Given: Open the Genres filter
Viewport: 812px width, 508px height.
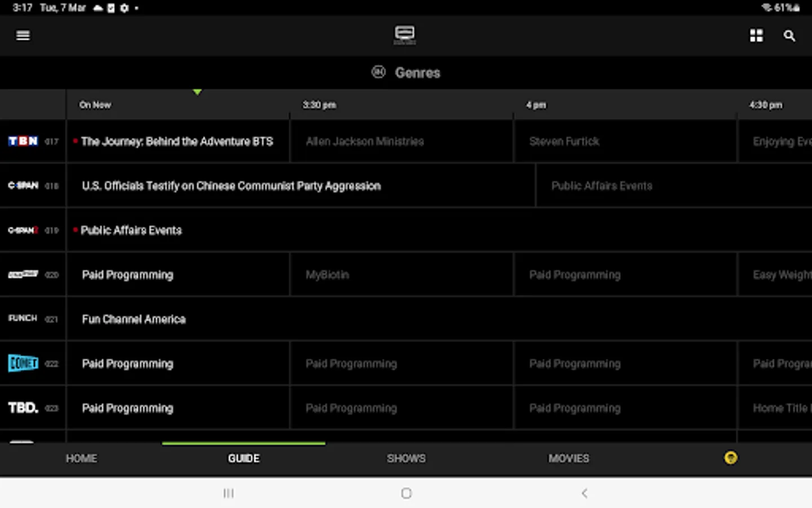Looking at the screenshot, I should pyautogui.click(x=406, y=72).
